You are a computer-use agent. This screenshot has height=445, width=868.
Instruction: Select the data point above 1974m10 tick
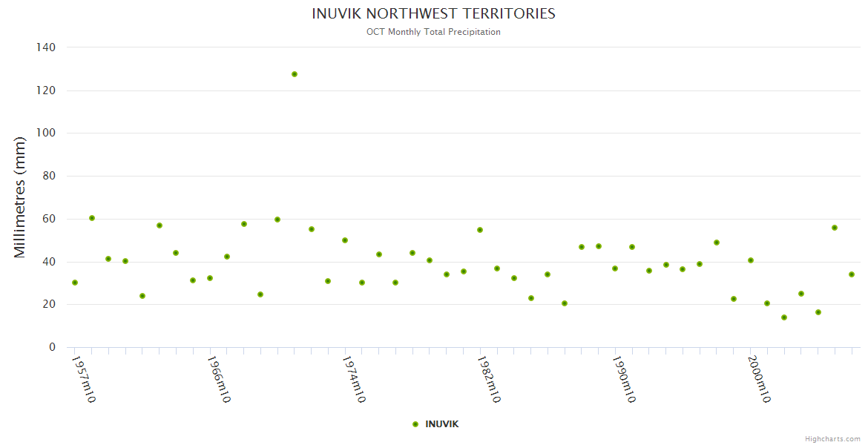[345, 240]
